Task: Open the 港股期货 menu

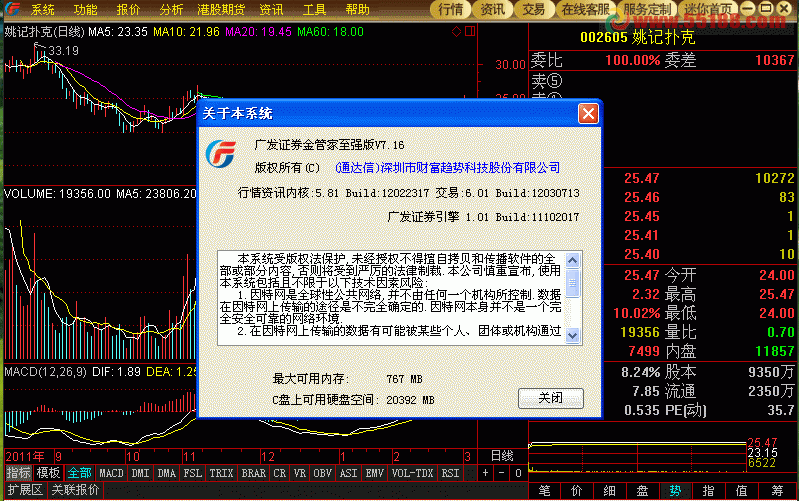Action: point(221,9)
